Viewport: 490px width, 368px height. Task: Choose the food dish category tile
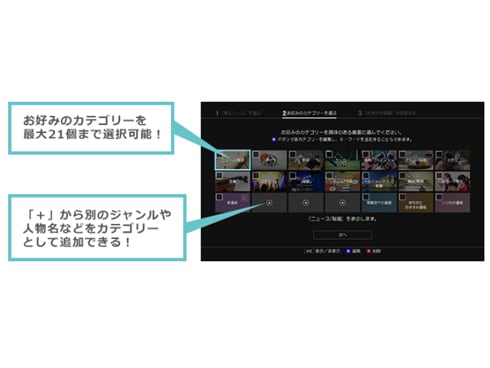416,160
